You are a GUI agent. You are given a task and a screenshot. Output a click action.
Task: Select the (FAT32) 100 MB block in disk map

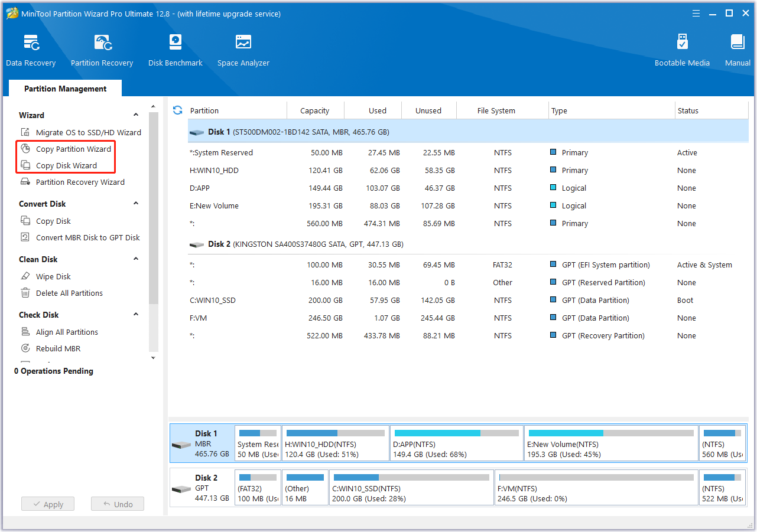coord(258,487)
